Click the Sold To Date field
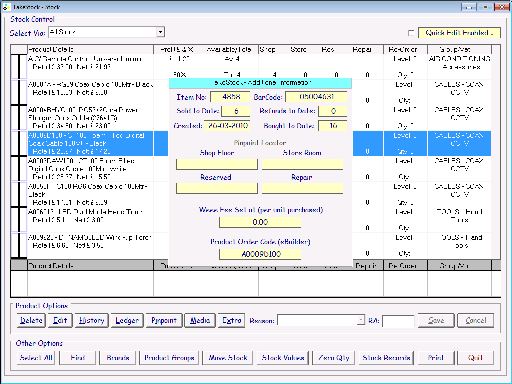Screen dimensions: 512x384 pos(236,111)
